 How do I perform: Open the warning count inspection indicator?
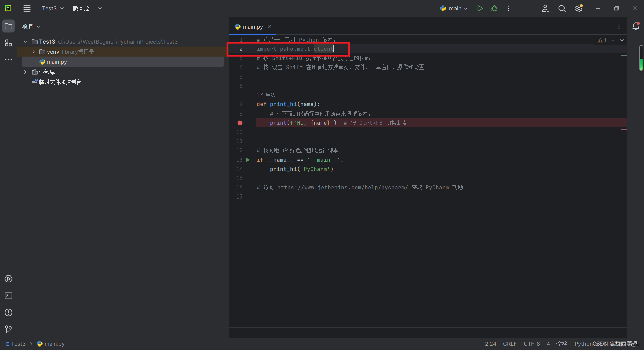coord(602,40)
